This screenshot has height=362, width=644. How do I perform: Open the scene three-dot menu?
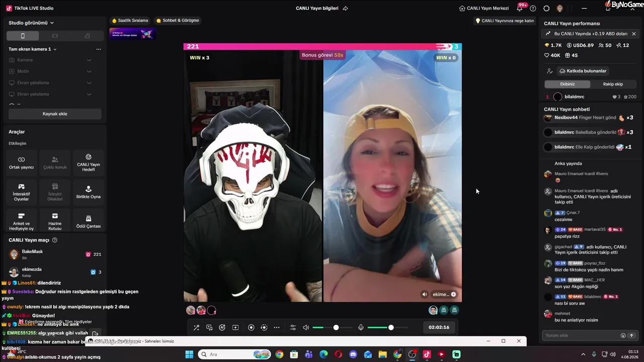(99, 49)
